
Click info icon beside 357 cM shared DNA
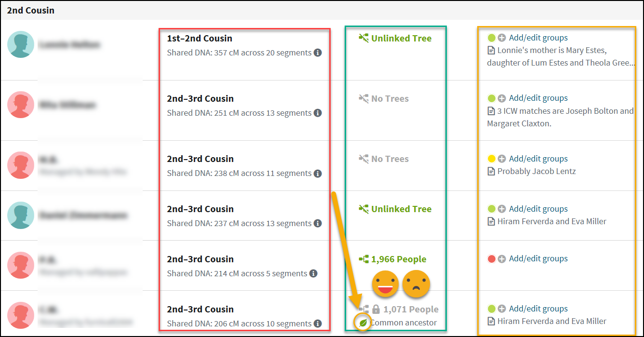click(318, 53)
